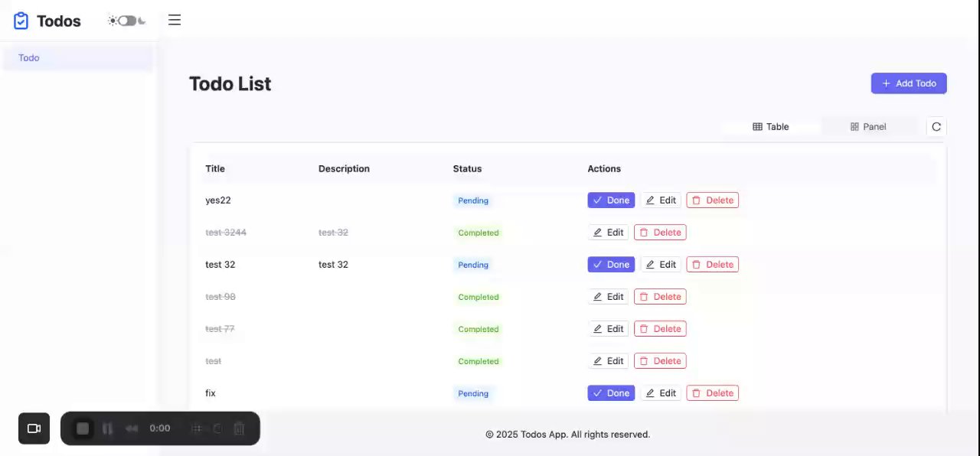Mark test 32 as Done
The height and width of the screenshot is (456, 980).
(x=611, y=265)
